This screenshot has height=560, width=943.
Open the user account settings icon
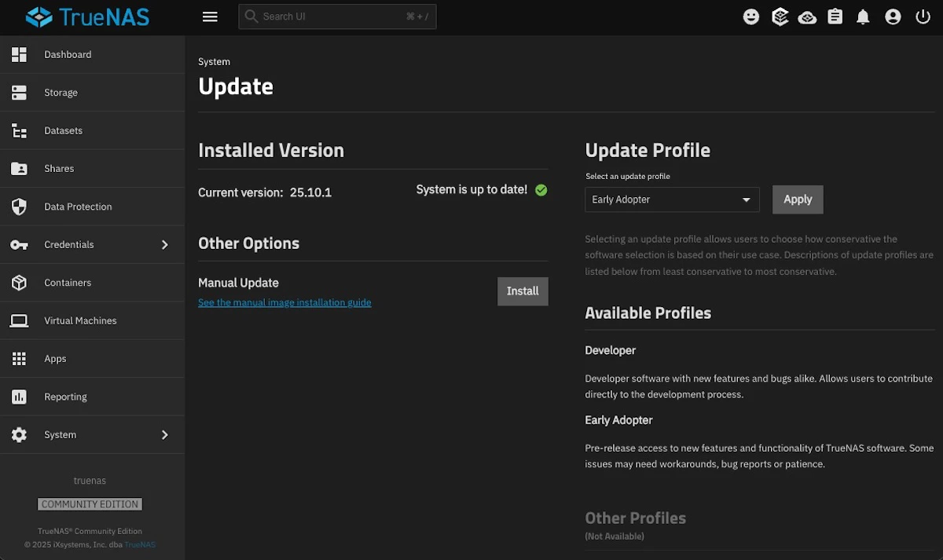pyautogui.click(x=892, y=16)
